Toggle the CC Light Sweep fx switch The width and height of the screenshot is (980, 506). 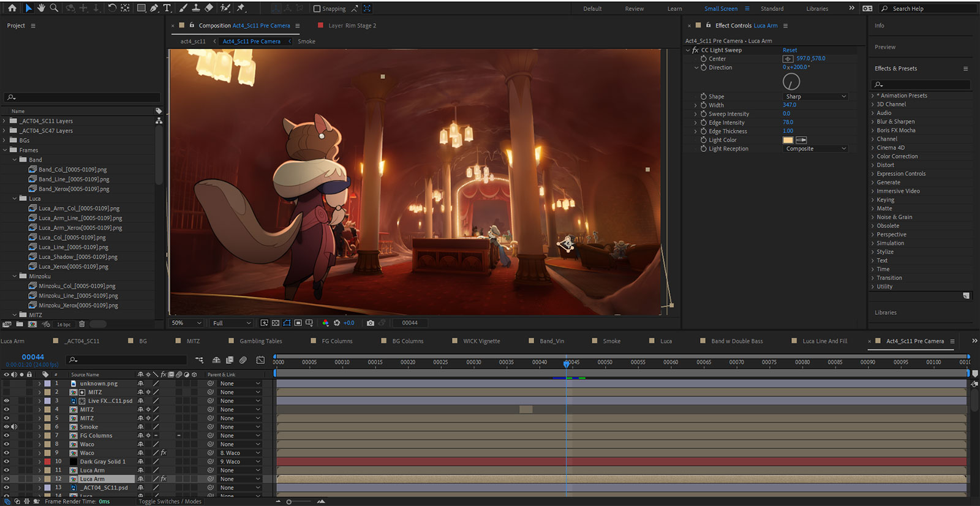coord(695,50)
